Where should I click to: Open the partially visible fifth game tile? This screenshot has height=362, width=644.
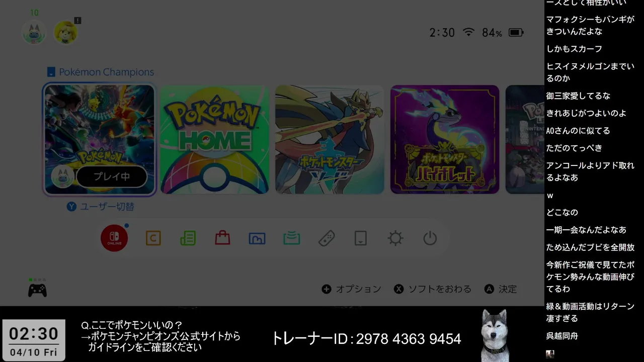(524, 139)
